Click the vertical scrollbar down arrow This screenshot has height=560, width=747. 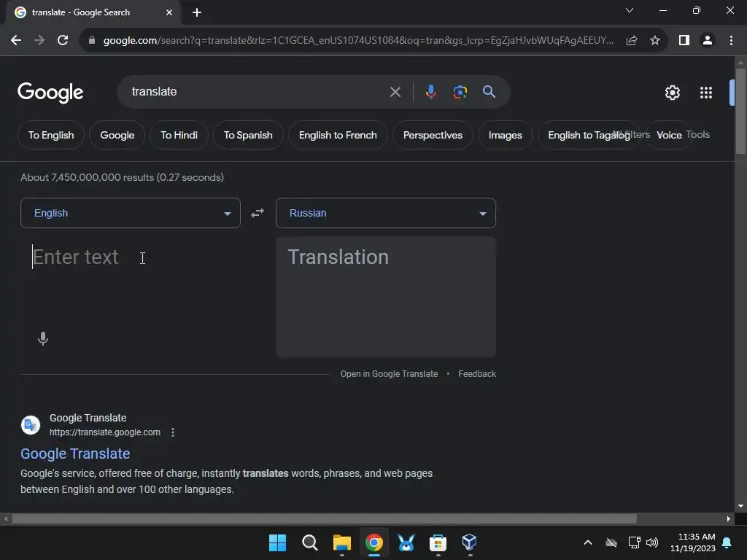pos(740,506)
